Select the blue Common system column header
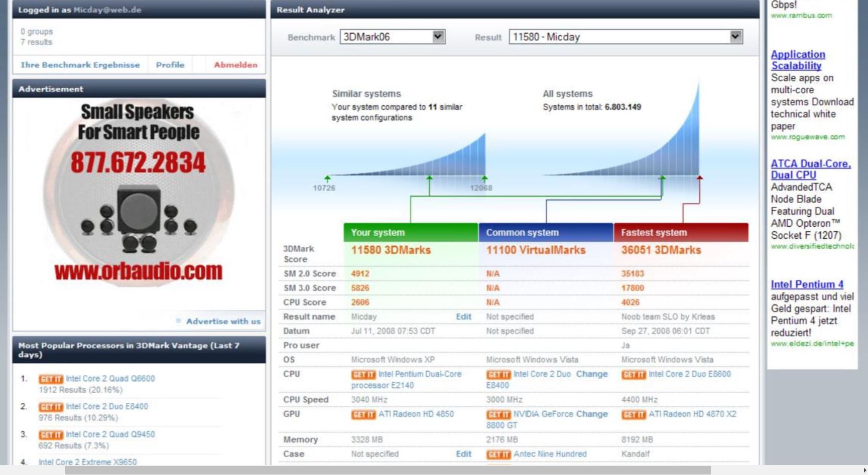The image size is (868, 475). [546, 232]
